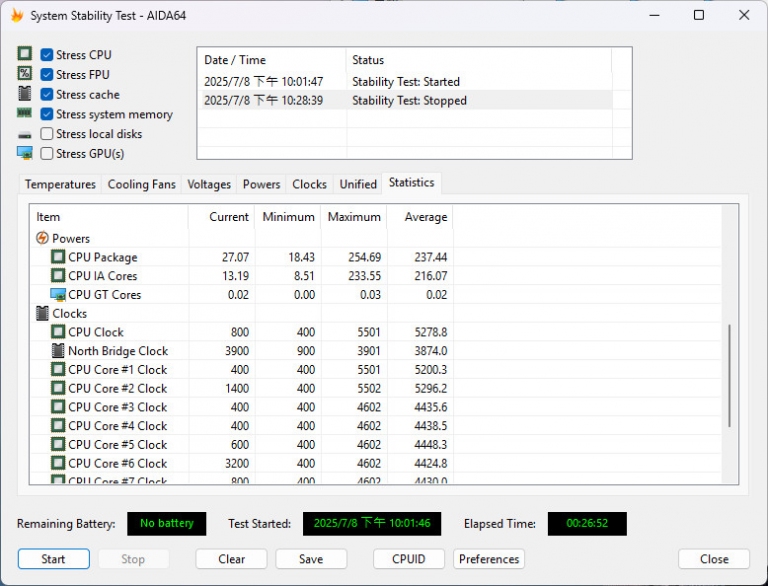The image size is (768, 586).
Task: Click the Close button at bottom right
Action: click(x=714, y=559)
